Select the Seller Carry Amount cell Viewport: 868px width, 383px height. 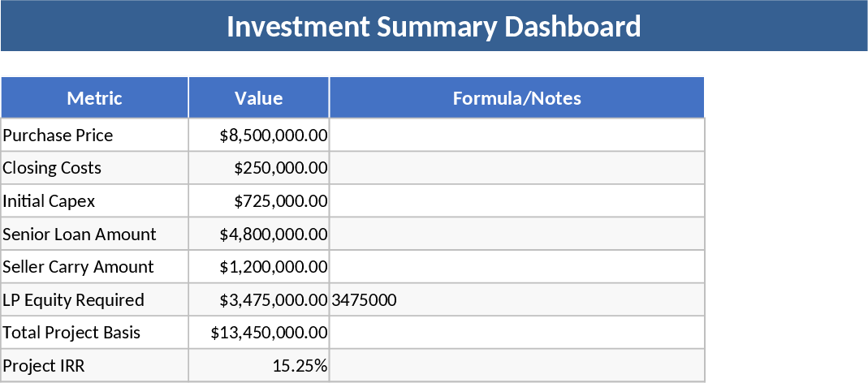coord(95,267)
